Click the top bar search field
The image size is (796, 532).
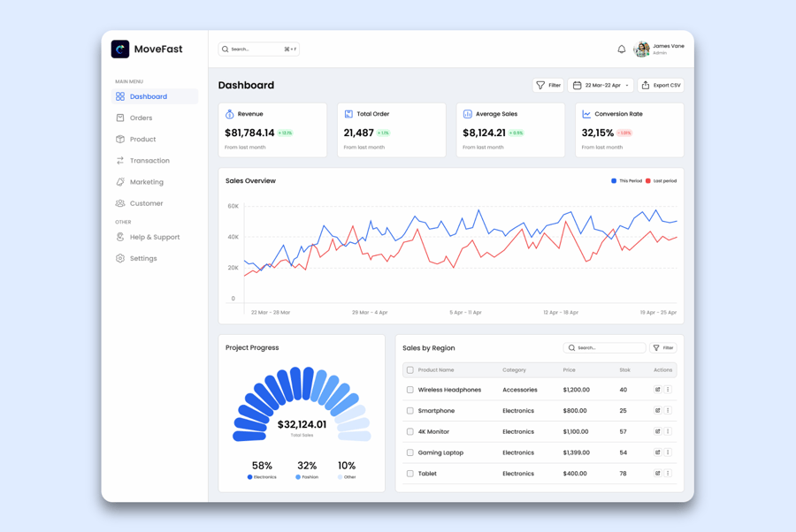pyautogui.click(x=258, y=49)
